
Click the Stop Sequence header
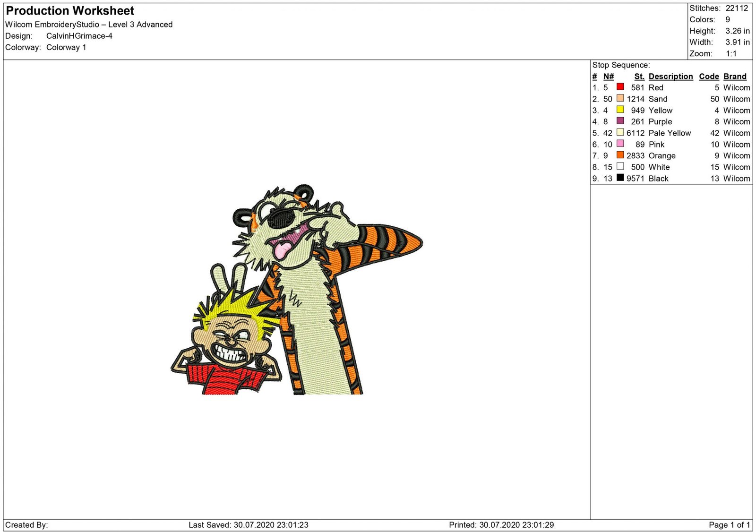point(622,65)
